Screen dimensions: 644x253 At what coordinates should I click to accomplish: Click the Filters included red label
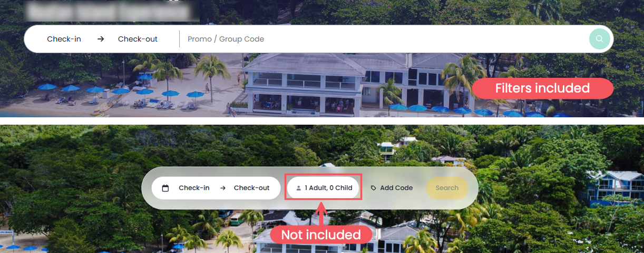542,88
